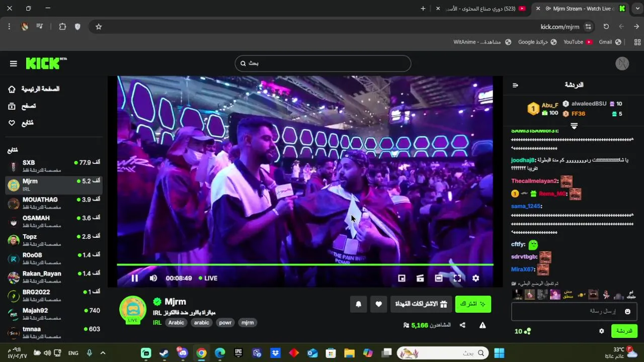Viewport: 644px width, 362px height.
Task: Open video player settings gear
Action: pos(475,278)
